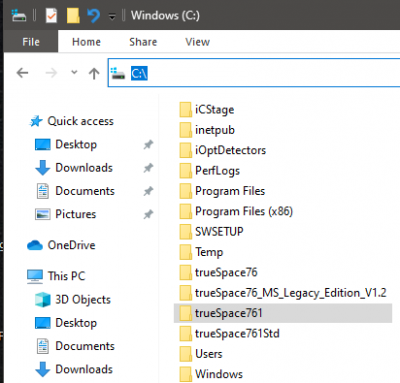Open pinned Downloads under Quick access
The width and height of the screenshot is (400, 383).
pos(84,168)
